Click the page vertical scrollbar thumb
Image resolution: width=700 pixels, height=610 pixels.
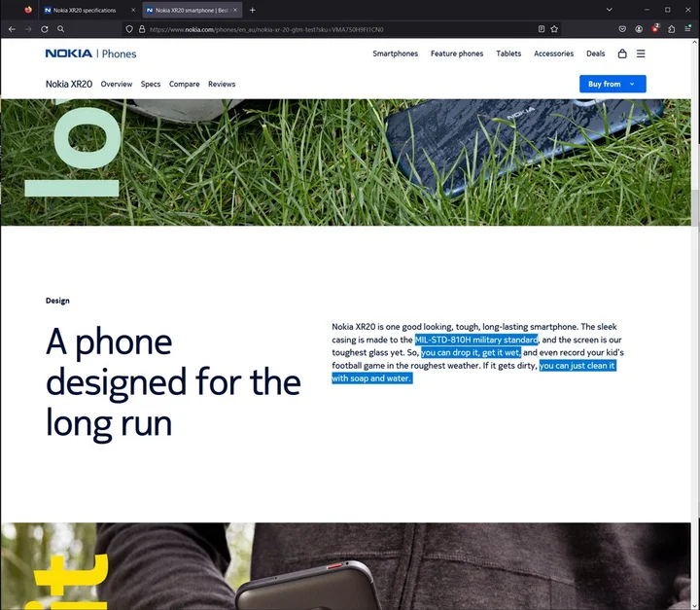coord(694,209)
